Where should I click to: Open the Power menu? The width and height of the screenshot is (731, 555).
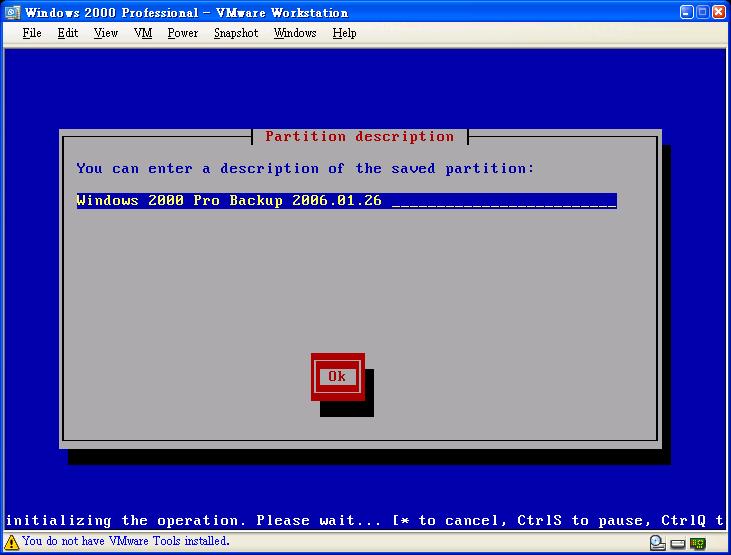(x=183, y=33)
